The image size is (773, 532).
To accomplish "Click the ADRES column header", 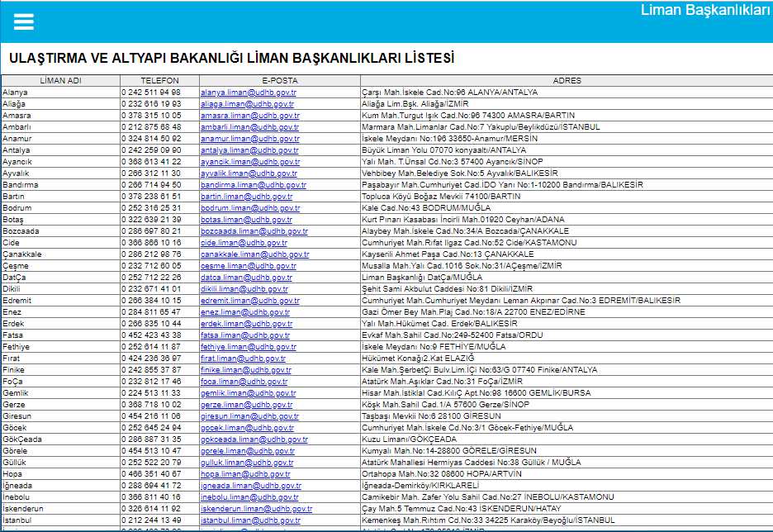I will 567,80.
